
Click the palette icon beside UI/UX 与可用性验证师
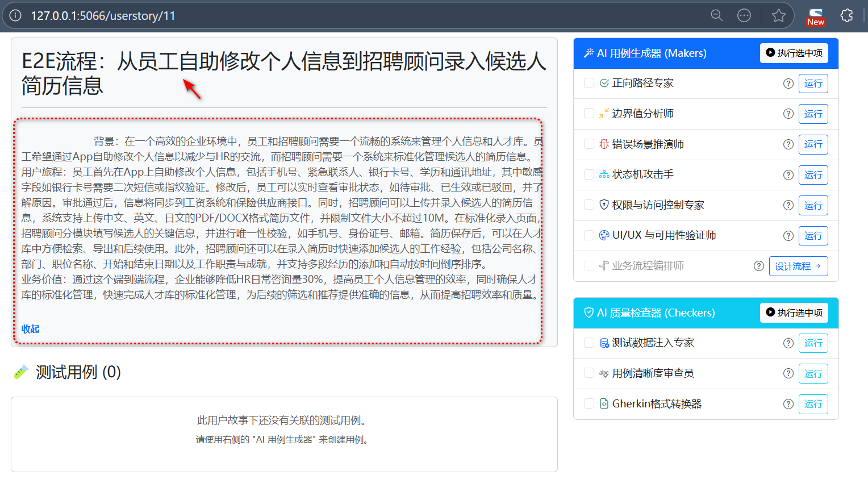click(604, 235)
